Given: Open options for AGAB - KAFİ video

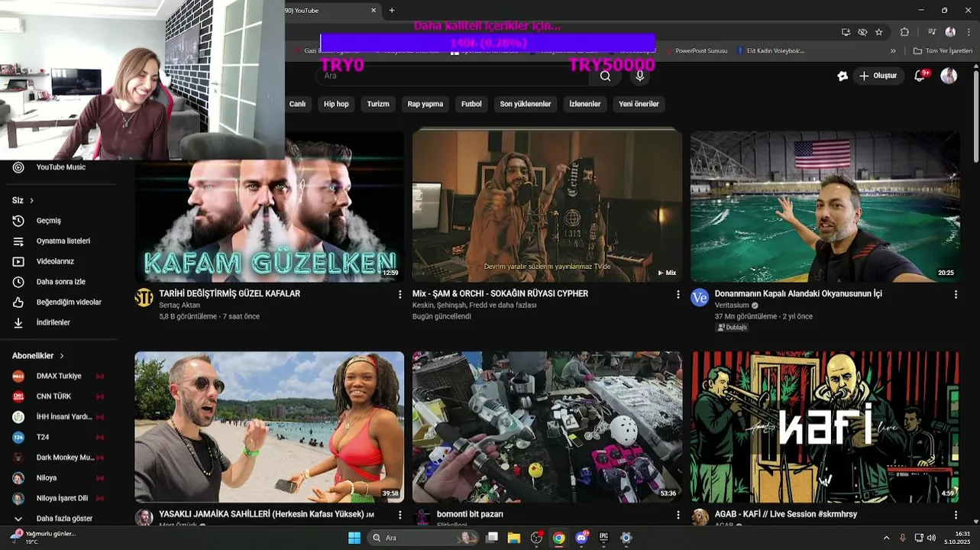Looking at the screenshot, I should [x=956, y=515].
